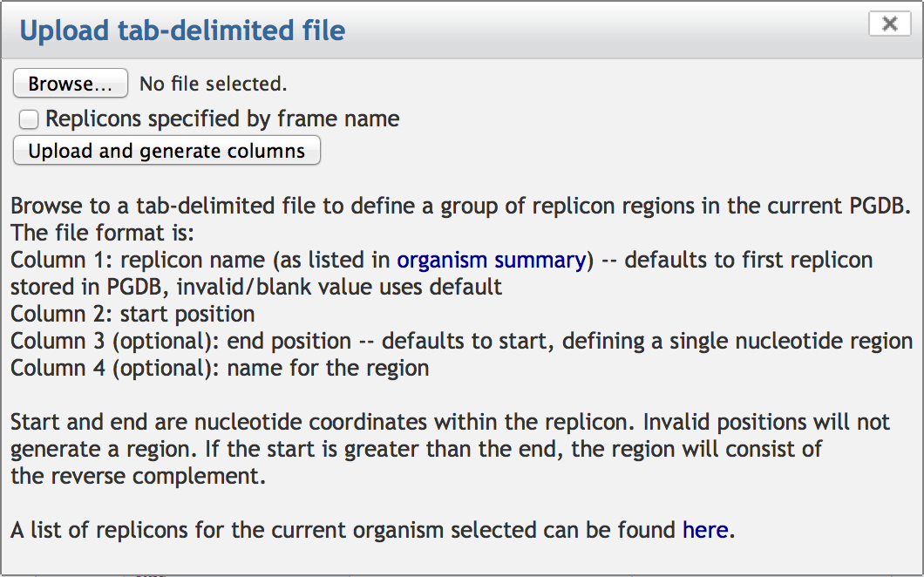This screenshot has height=577, width=924.
Task: Click the 'The file format is:' line
Action: [103, 233]
